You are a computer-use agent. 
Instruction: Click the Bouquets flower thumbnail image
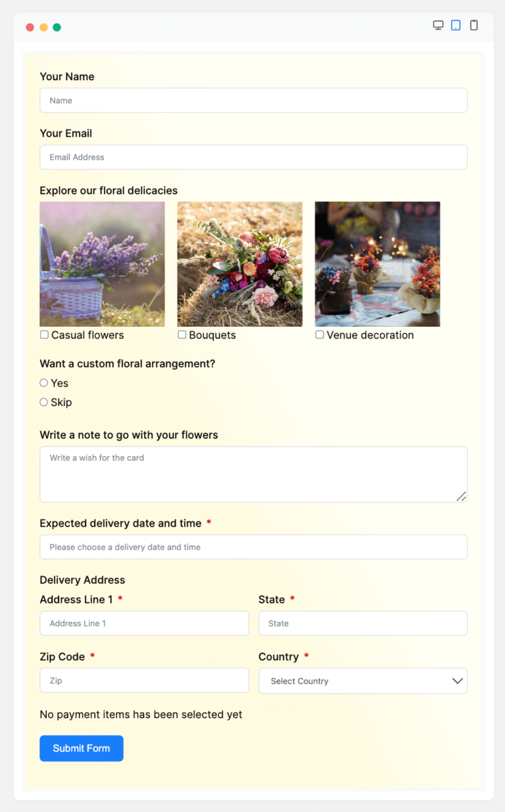tap(239, 264)
